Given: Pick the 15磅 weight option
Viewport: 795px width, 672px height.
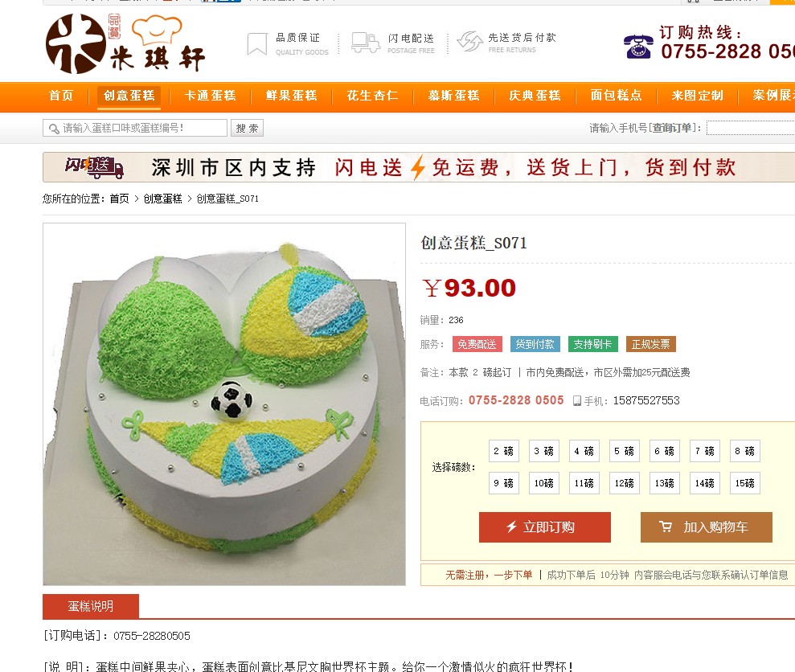Looking at the screenshot, I should (745, 483).
